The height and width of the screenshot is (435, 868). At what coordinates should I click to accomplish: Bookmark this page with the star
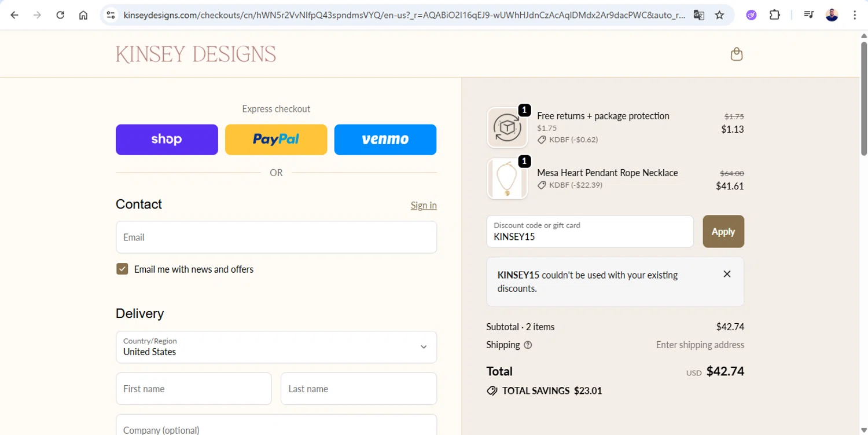pyautogui.click(x=719, y=15)
